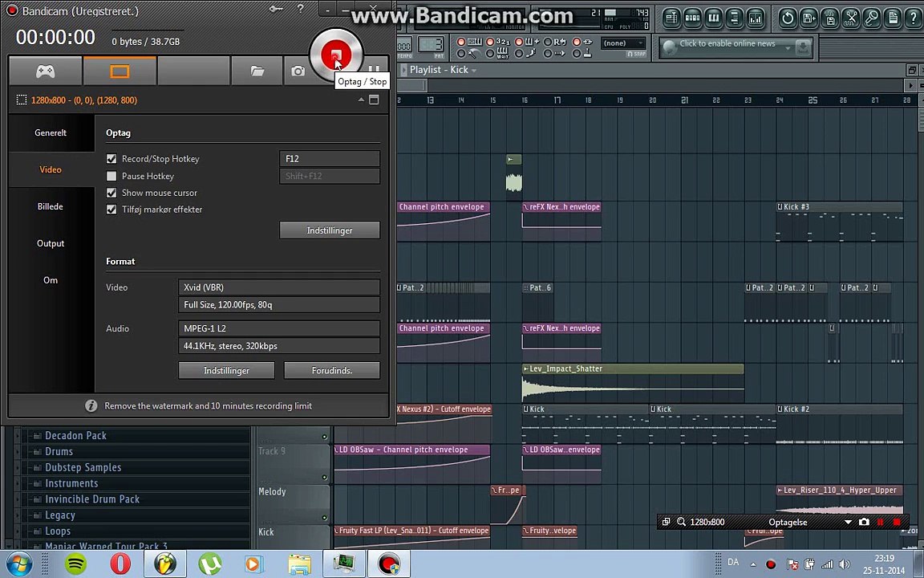Image resolution: width=924 pixels, height=578 pixels.
Task: Open the project info document icon
Action: 894,18
